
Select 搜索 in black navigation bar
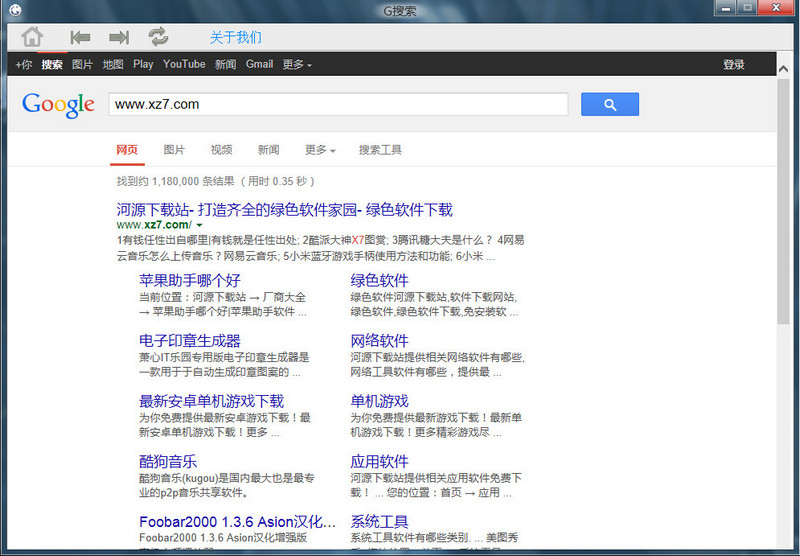(52, 64)
